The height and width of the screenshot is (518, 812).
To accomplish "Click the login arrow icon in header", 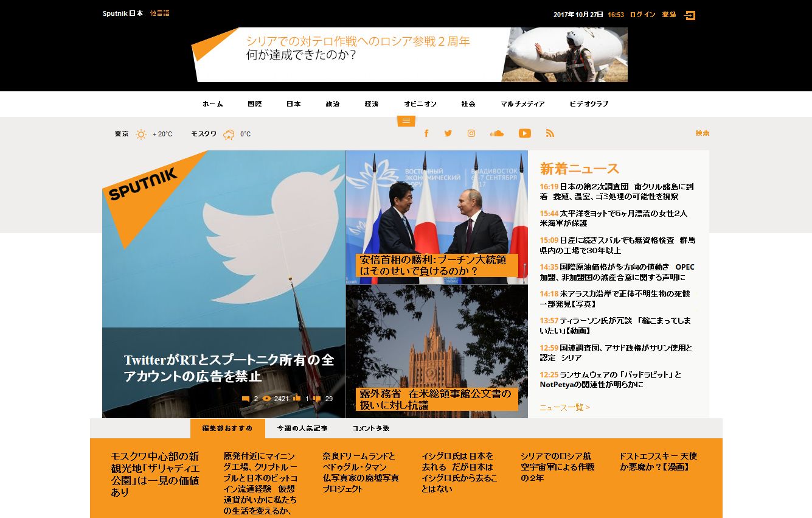I will point(690,15).
